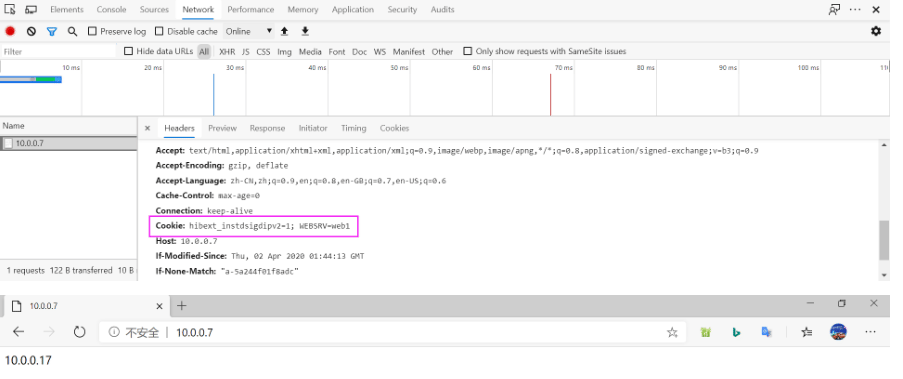Open DevTools more options menu

[x=855, y=10]
